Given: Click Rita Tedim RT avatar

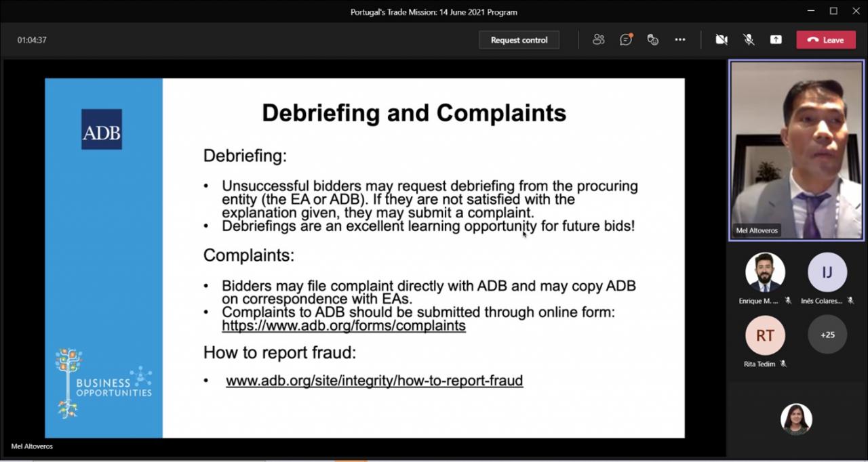Looking at the screenshot, I should click(x=765, y=335).
